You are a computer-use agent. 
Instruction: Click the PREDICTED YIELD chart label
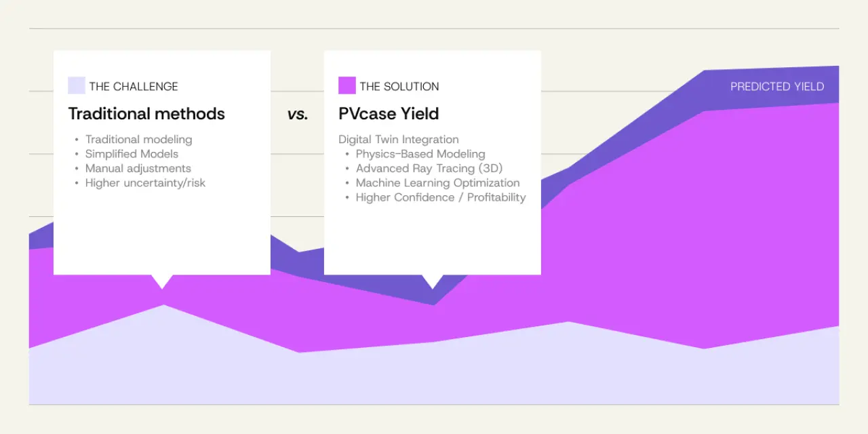coord(777,87)
